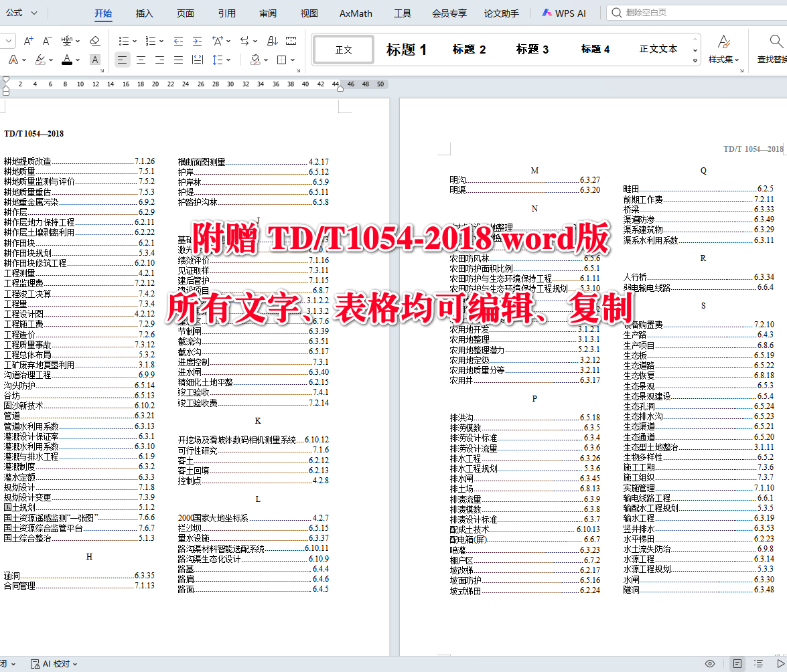
Task: Decrease font size with A- icon
Action: coord(47,41)
